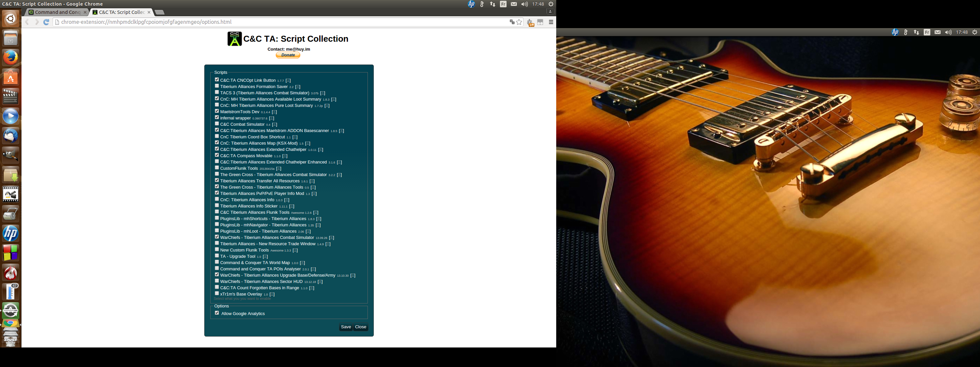This screenshot has height=367, width=980.
Task: Open the HP application in the launcher
Action: point(11,233)
